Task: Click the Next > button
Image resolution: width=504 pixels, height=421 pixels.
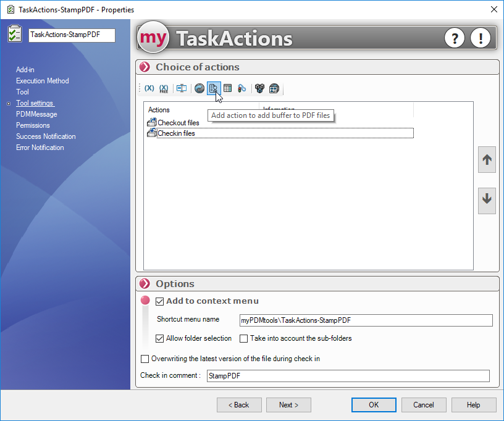Action: pyautogui.click(x=288, y=405)
